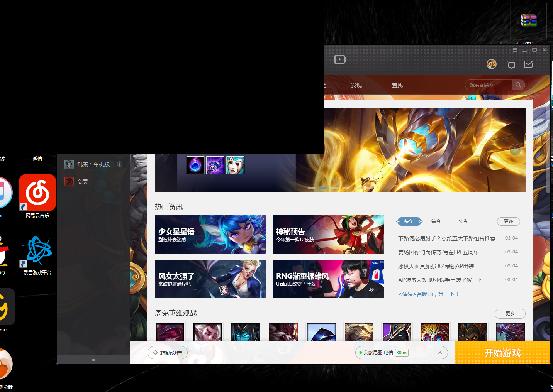Click the sidebar bottom menu handle icon
Image resolution: width=553 pixels, height=392 pixels.
click(x=93, y=359)
